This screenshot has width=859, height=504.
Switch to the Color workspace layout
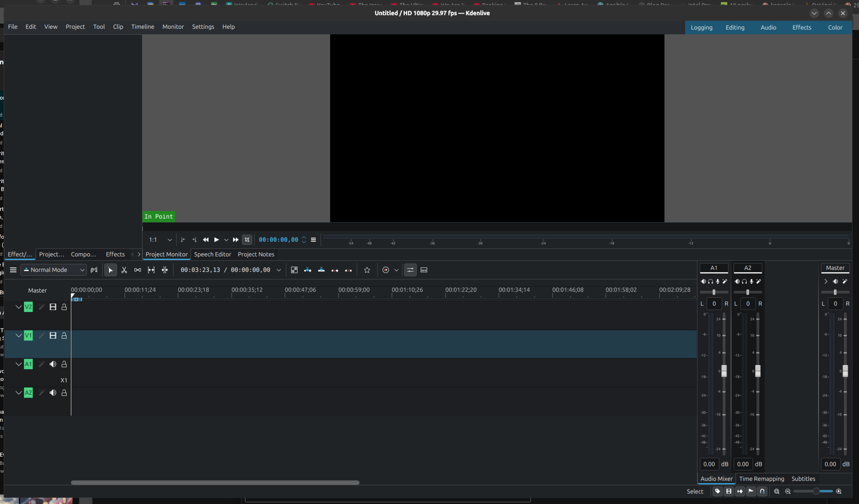835,27
